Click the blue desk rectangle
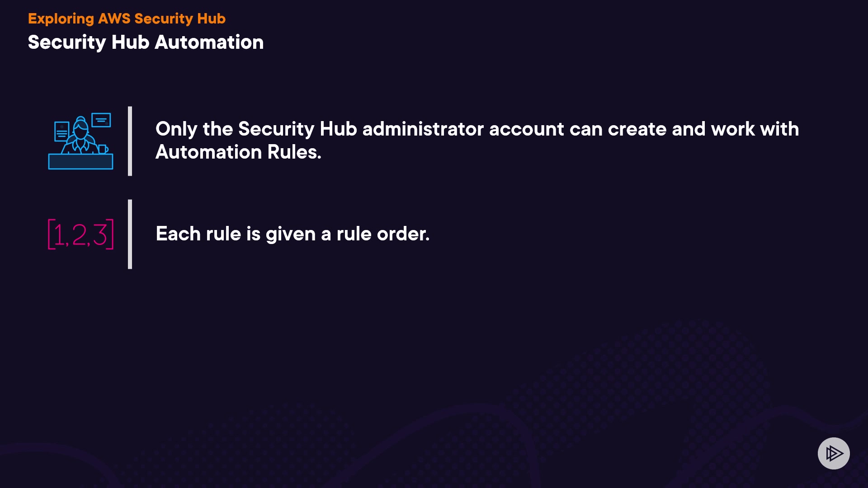Screen dimensions: 868x488 point(80,162)
